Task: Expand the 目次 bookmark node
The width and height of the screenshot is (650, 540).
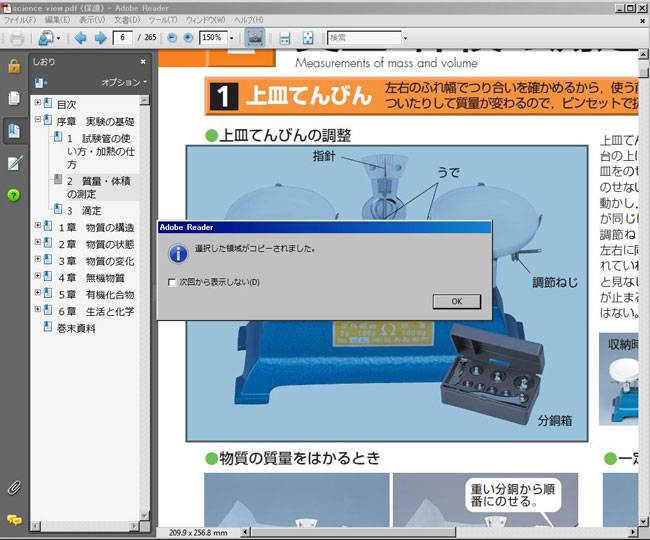Action: [38, 102]
